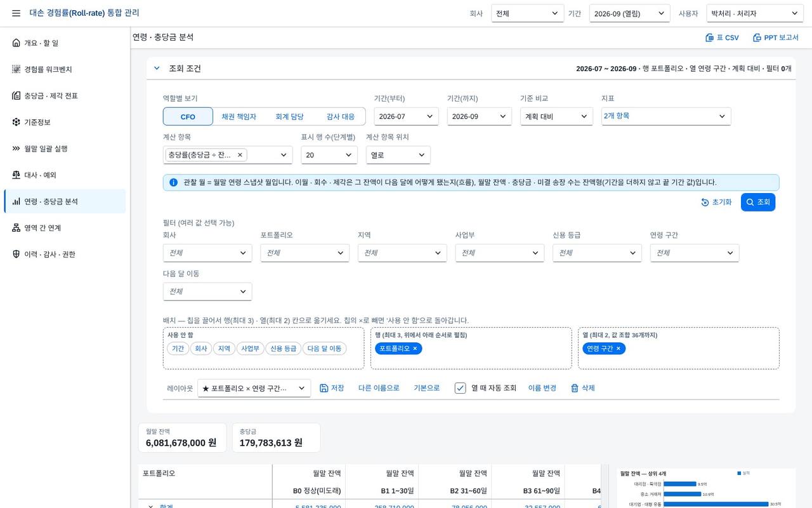
Task: Collapse the 조회 조건 panel chevron
Action: tap(157, 69)
